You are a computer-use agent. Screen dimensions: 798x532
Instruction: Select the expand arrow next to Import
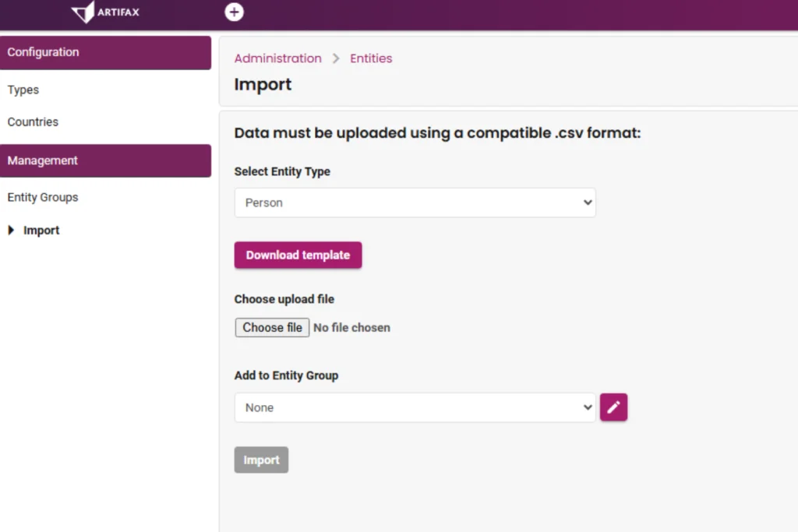click(10, 230)
